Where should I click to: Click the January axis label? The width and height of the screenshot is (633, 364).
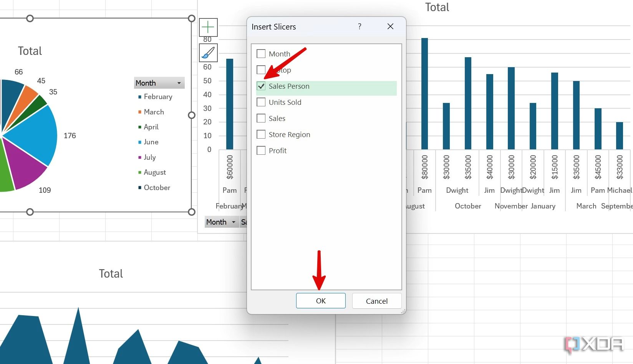coord(543,206)
